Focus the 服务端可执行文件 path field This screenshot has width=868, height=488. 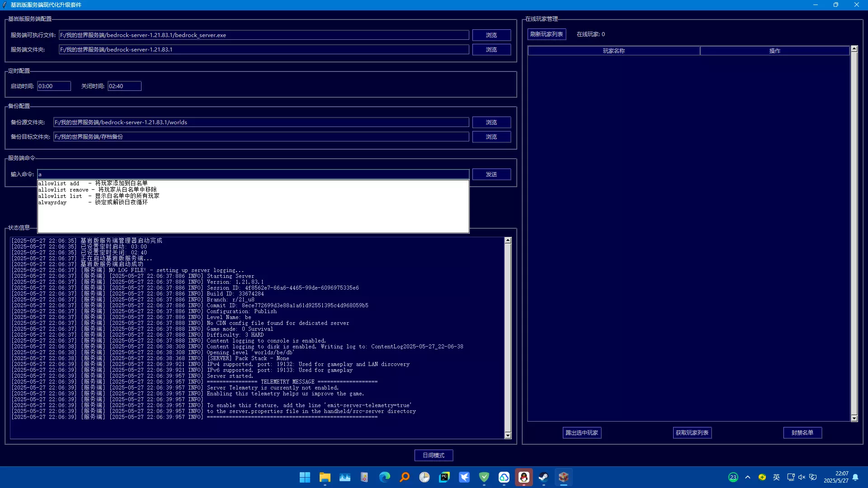pos(264,35)
